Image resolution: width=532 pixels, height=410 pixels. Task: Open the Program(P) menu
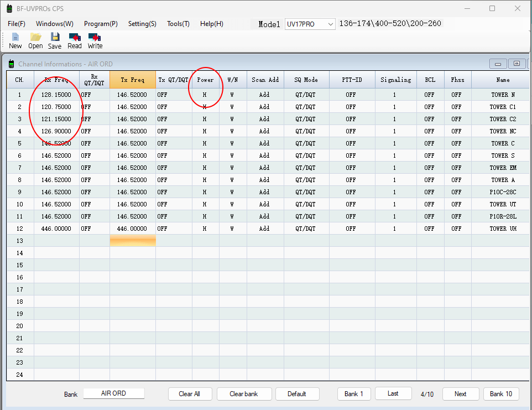coord(101,24)
